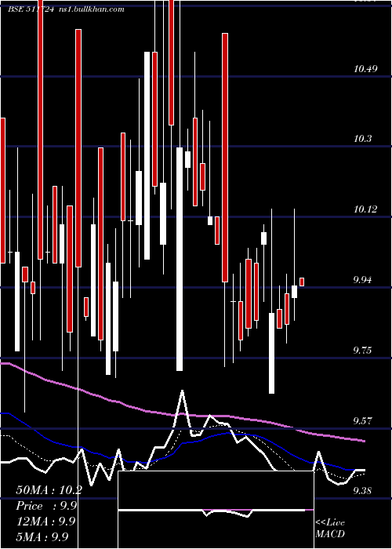
Task: Click the ns1.bullkhan.com watermark link text
Action: tap(92, 9)
